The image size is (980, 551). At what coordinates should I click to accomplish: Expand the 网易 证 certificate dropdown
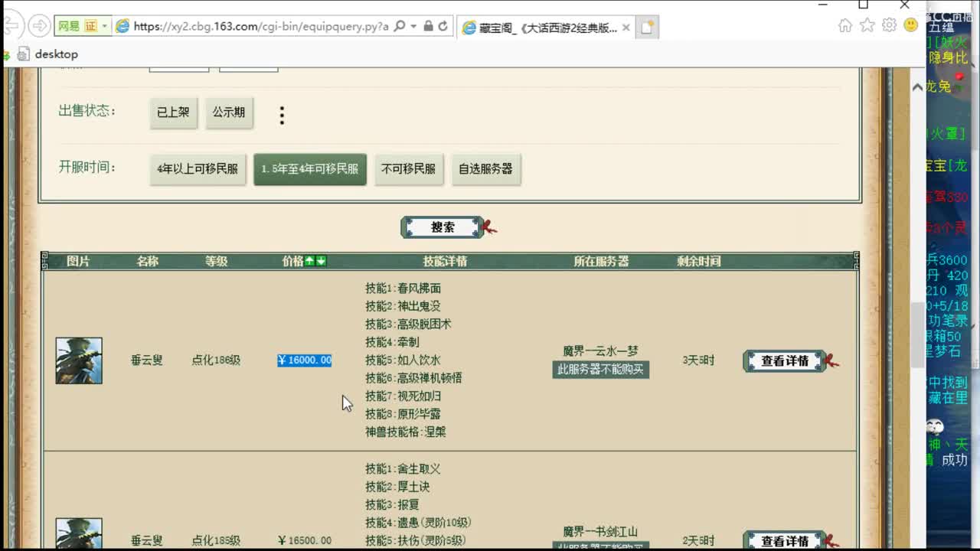105,26
